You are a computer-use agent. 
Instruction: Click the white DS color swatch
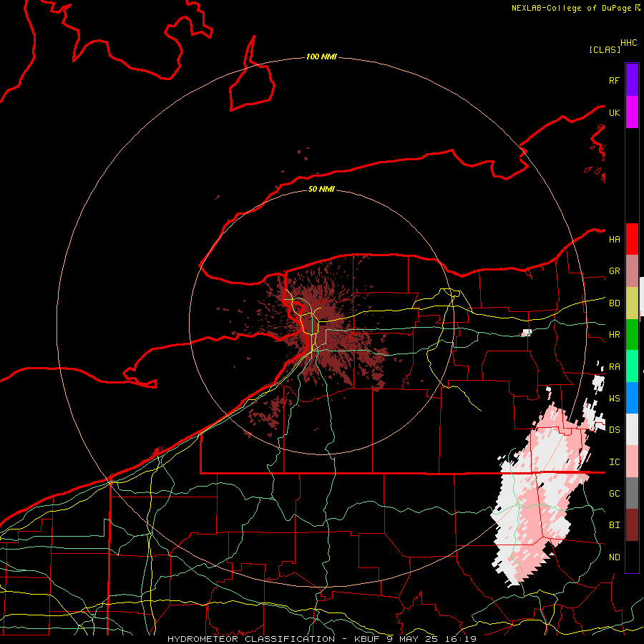tap(632, 429)
